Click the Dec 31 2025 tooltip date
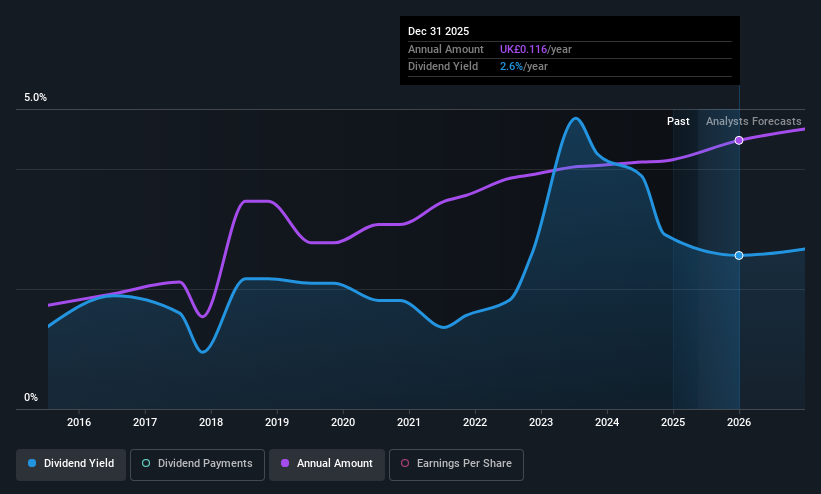This screenshot has width=821, height=494. pyautogui.click(x=439, y=31)
